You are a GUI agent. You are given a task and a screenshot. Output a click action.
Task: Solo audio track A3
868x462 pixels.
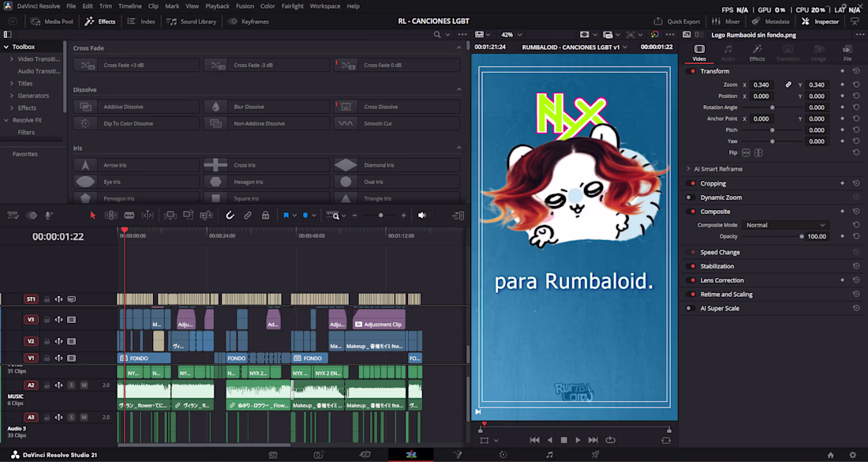click(71, 417)
